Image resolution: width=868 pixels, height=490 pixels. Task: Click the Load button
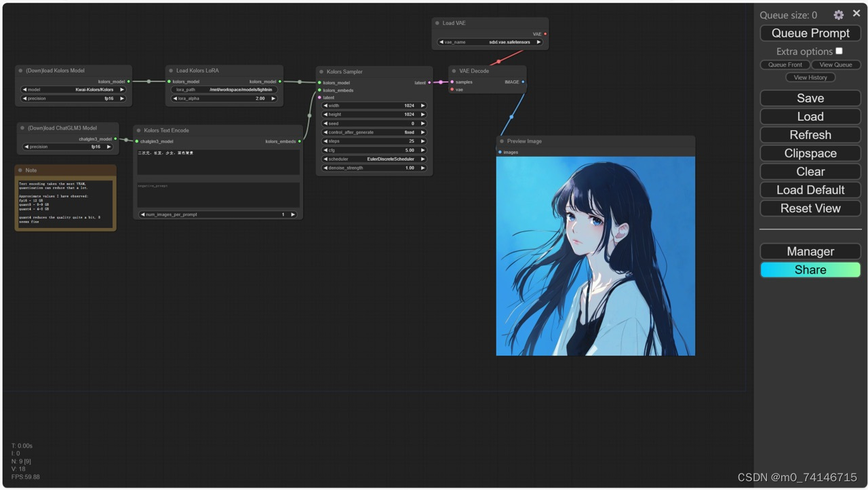tap(810, 116)
